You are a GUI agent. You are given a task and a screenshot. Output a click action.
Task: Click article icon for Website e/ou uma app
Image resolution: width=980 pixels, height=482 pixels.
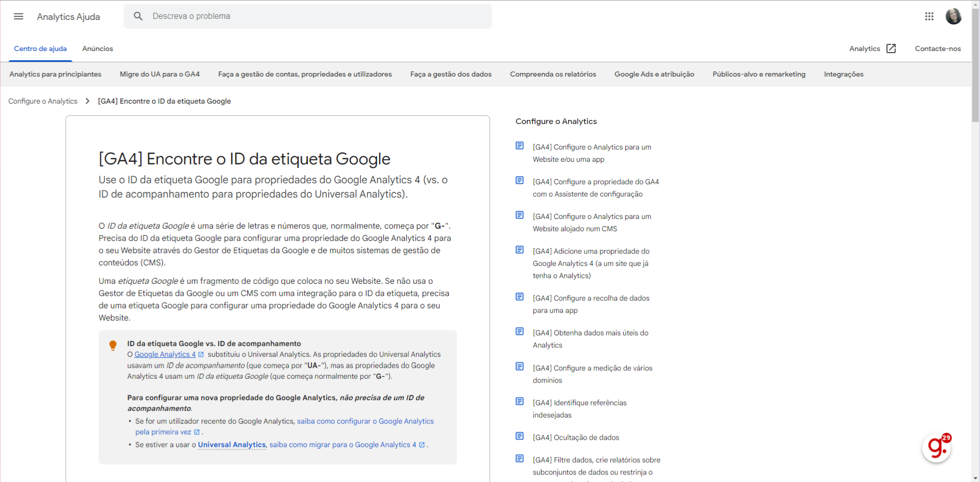(520, 146)
